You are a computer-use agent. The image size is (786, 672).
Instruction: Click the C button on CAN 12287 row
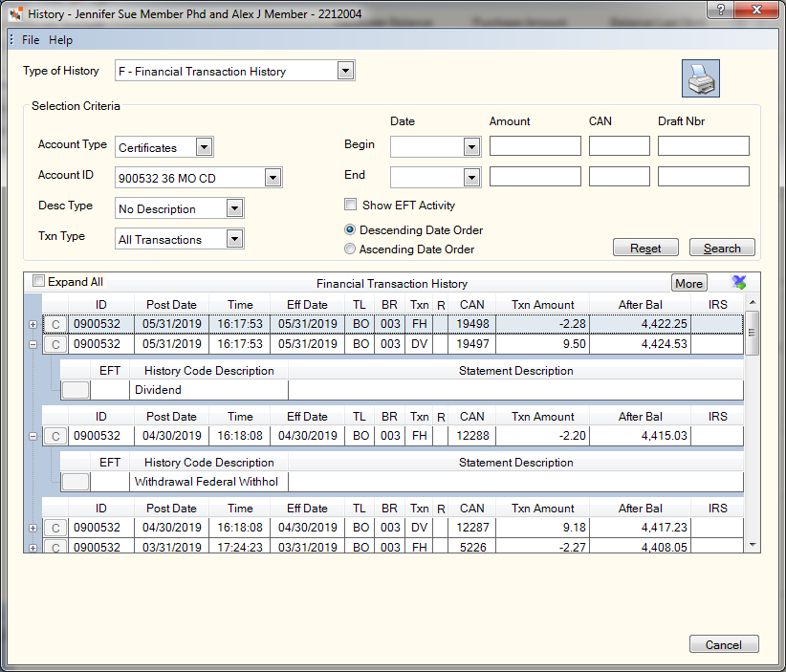[x=55, y=528]
